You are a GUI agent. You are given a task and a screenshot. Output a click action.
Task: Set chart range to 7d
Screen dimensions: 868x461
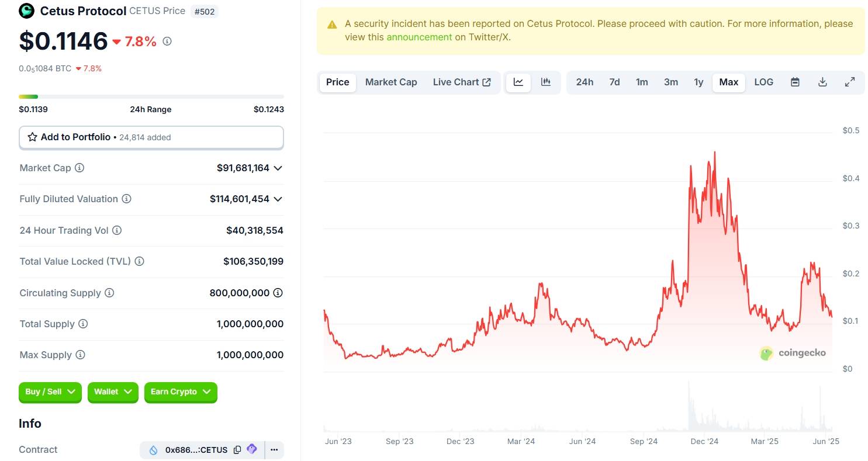tap(614, 82)
